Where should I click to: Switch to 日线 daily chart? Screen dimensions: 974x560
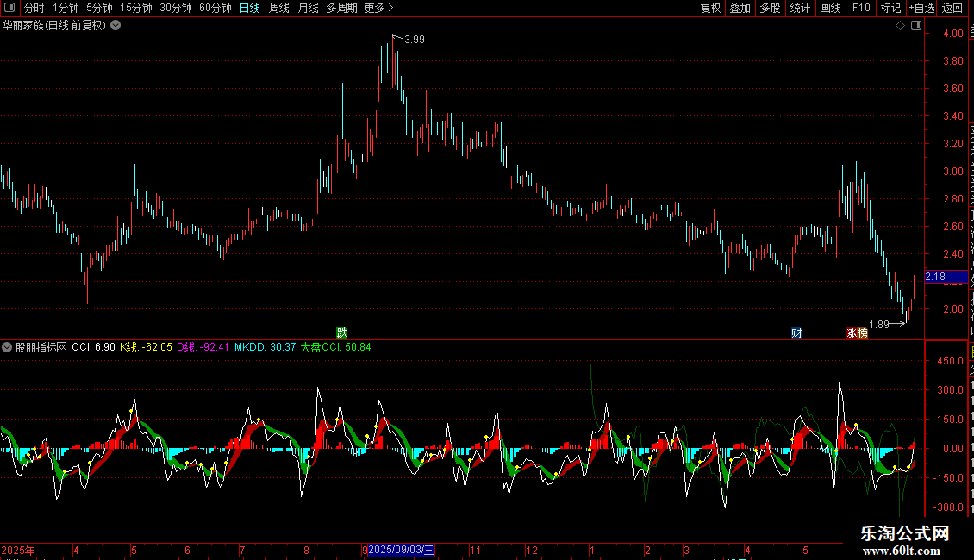pyautogui.click(x=250, y=8)
